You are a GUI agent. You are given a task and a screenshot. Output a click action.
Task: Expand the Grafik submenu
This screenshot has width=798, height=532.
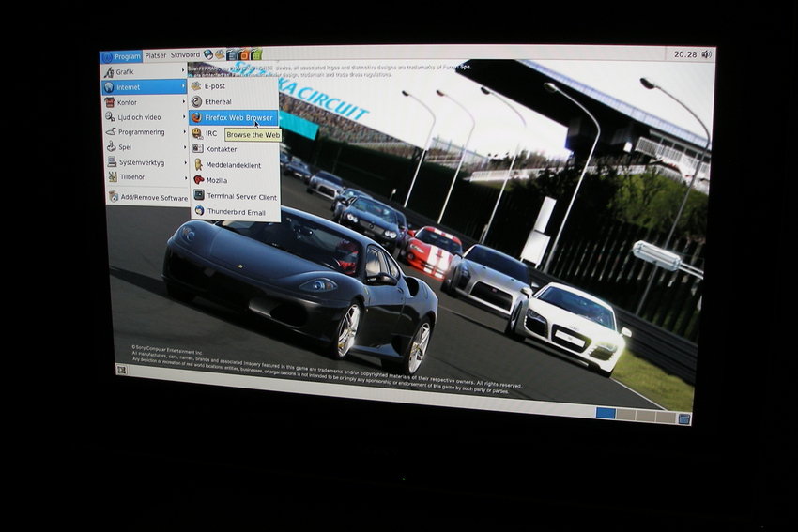[x=145, y=72]
